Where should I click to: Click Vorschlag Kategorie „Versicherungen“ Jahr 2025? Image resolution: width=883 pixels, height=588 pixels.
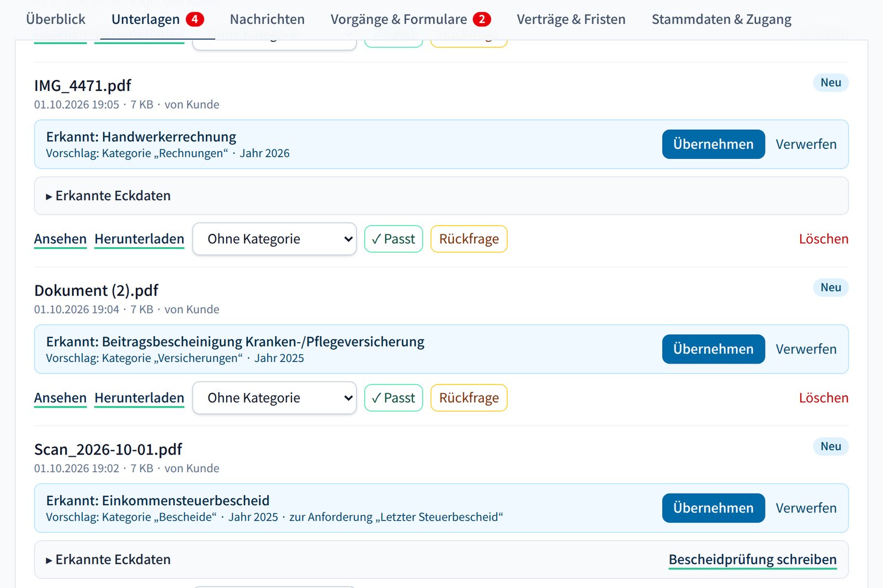tap(175, 359)
